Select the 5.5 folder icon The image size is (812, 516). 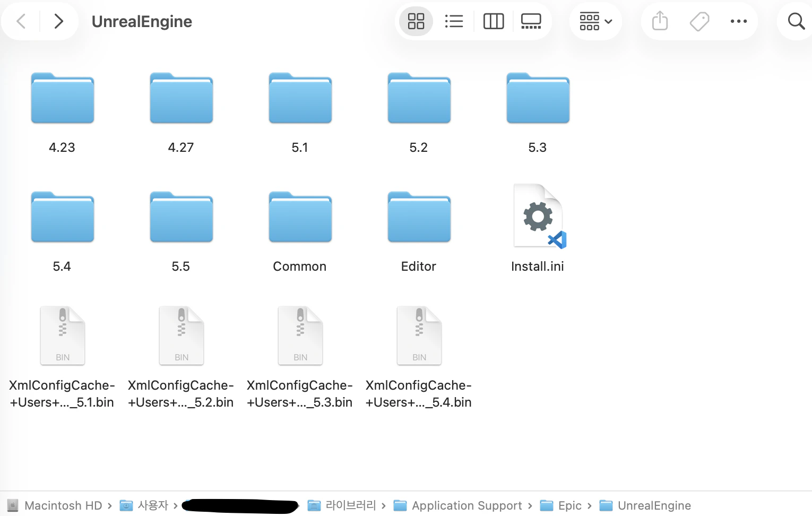(x=182, y=217)
